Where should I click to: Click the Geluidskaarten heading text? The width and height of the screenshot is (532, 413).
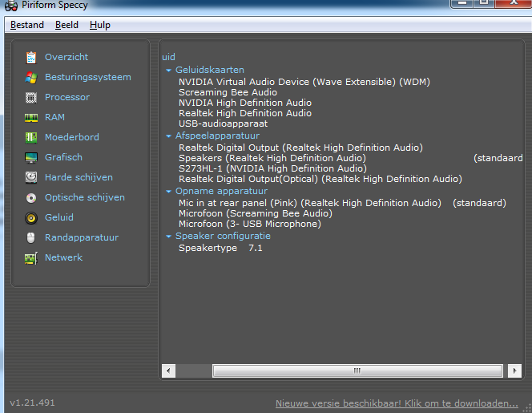(x=210, y=70)
